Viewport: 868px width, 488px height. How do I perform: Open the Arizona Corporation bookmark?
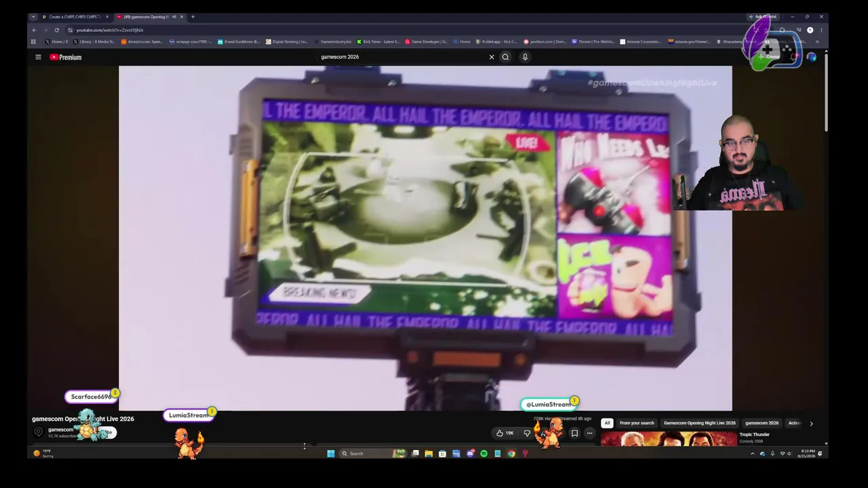point(641,41)
